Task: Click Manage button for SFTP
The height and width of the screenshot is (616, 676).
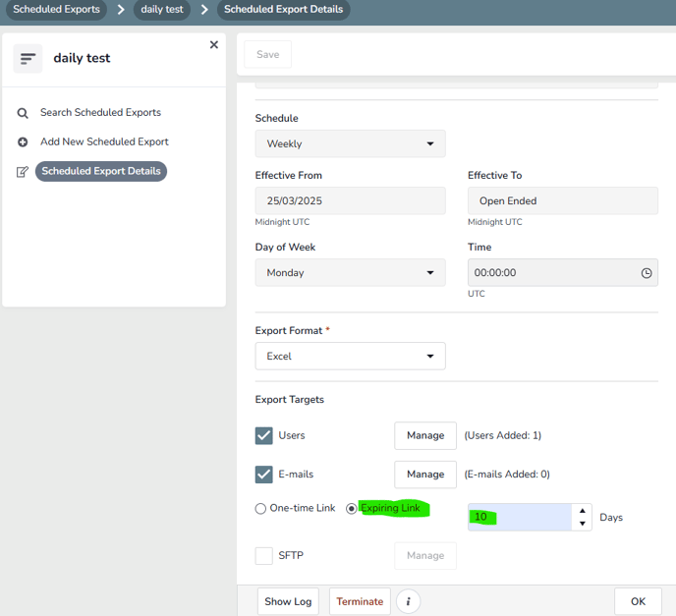Action: 425,556
